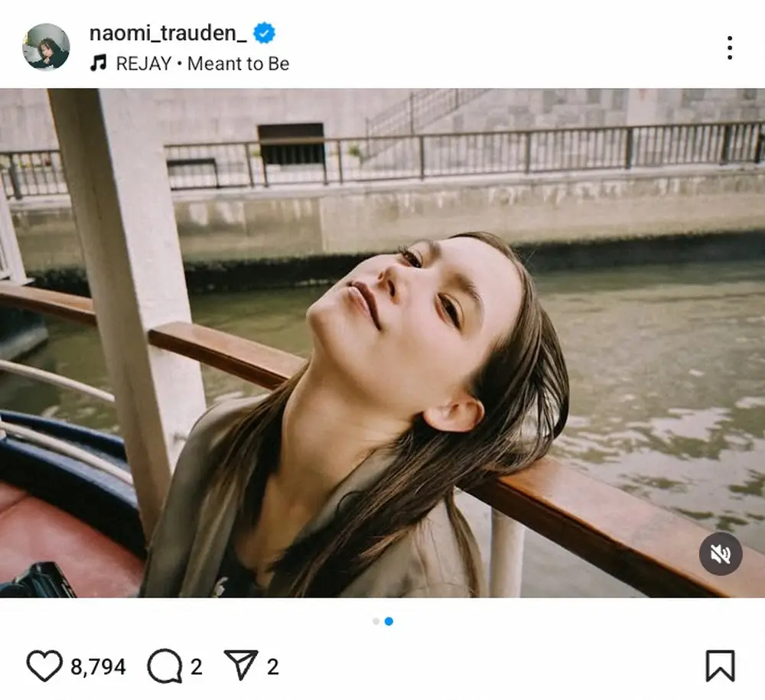Image resolution: width=765 pixels, height=700 pixels.
Task: Tap the "Meant to Be" song title
Action: click(239, 63)
